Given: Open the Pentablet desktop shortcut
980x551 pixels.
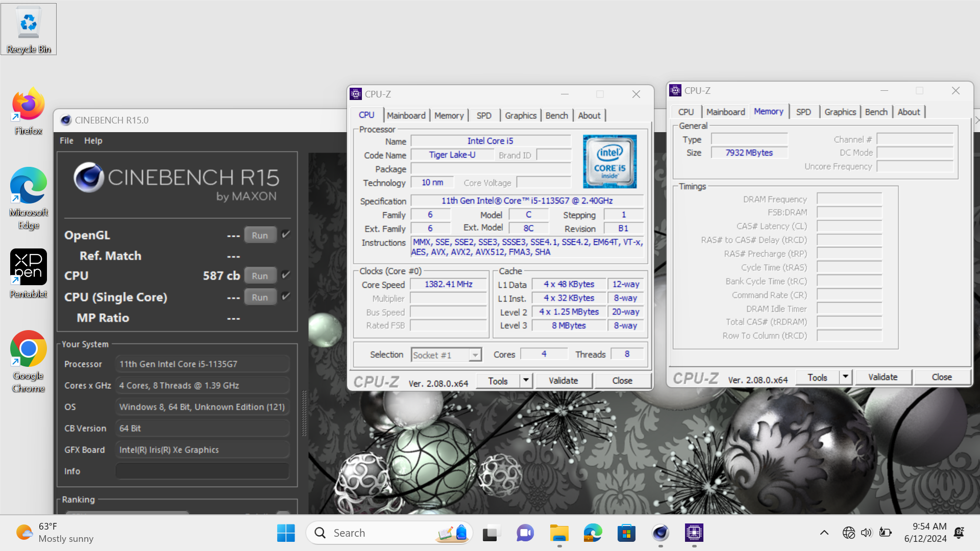Looking at the screenshot, I should (x=29, y=274).
